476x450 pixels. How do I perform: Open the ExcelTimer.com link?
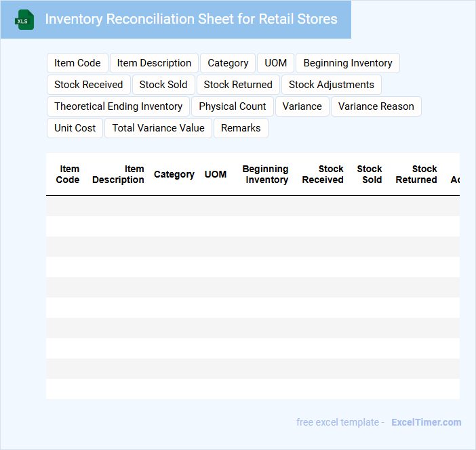pos(426,422)
